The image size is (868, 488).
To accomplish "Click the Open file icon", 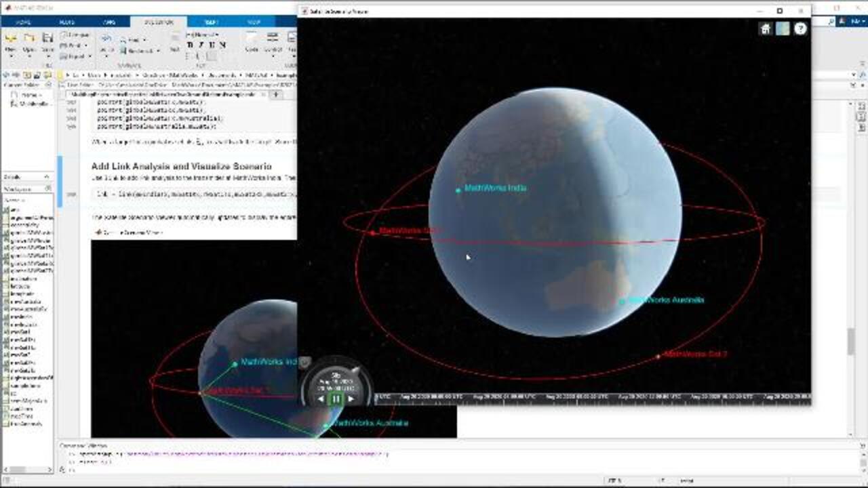I will coord(29,38).
